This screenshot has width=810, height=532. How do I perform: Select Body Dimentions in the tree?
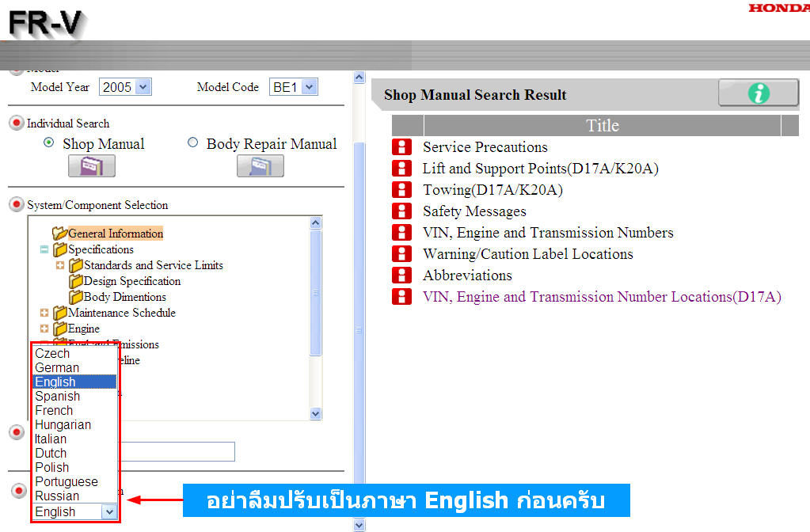[125, 297]
